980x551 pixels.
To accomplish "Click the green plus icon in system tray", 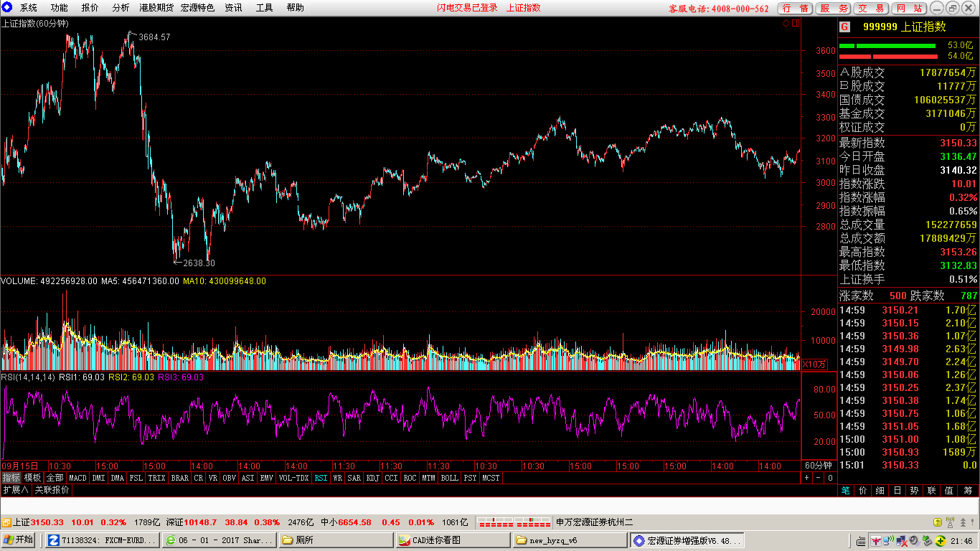I will (x=939, y=540).
